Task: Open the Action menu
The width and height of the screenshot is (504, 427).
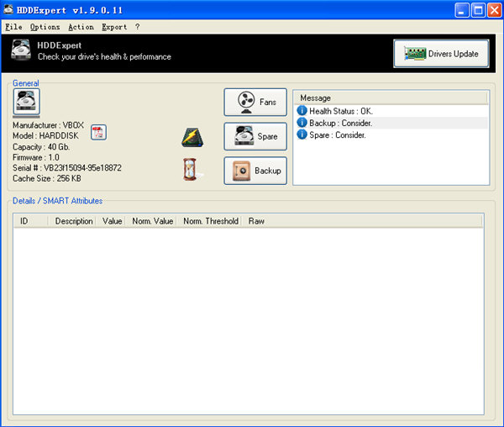Action: coord(81,27)
